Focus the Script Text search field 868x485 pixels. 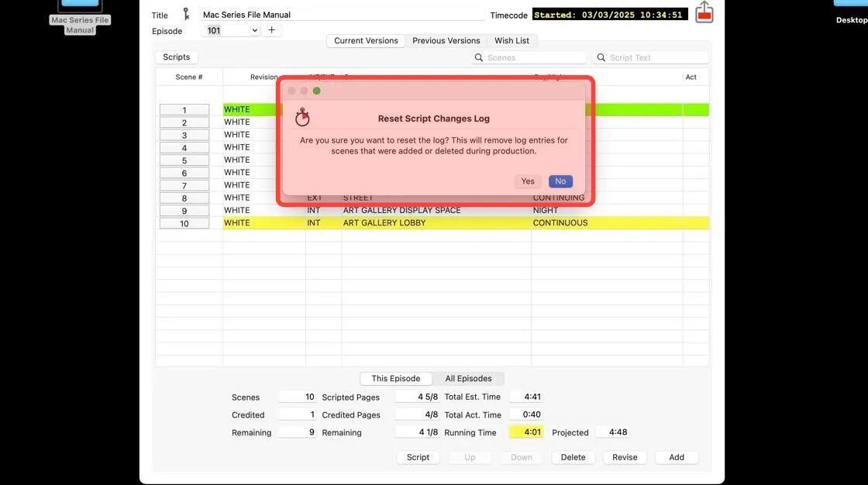point(651,57)
